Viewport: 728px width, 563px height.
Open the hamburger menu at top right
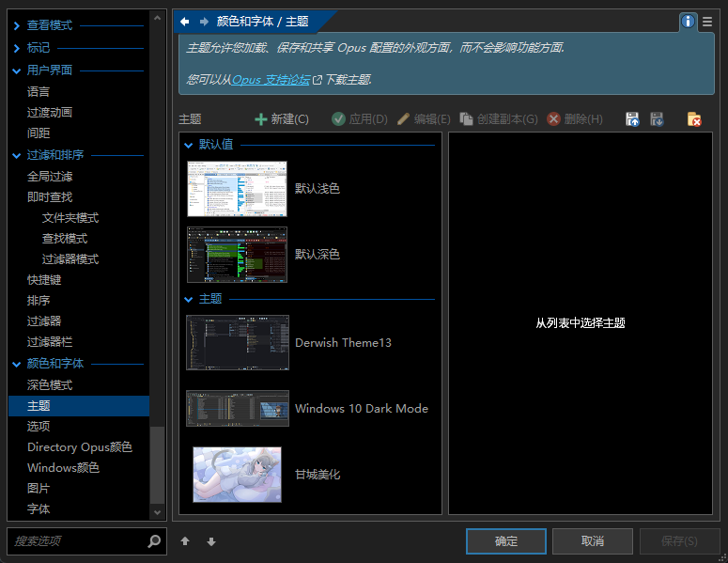click(707, 22)
